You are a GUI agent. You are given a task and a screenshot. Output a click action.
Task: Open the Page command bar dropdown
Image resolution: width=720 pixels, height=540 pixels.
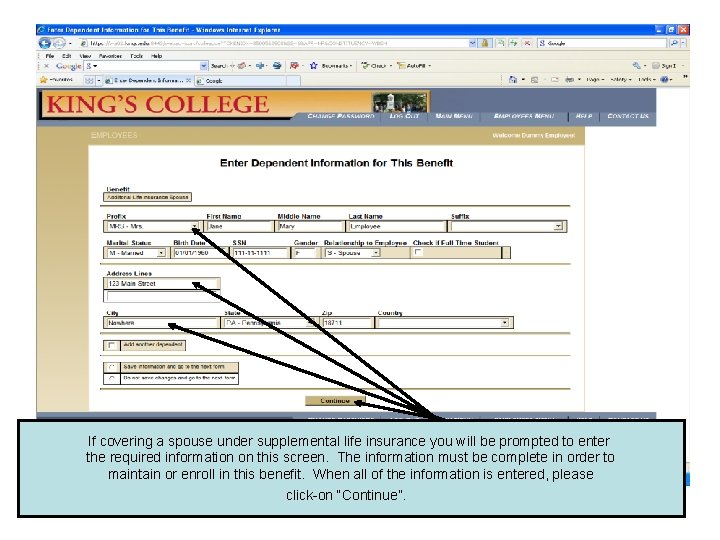(x=595, y=80)
